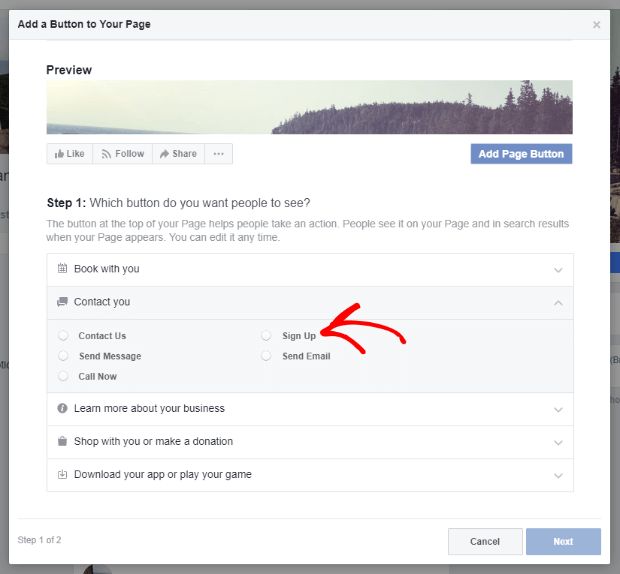The width and height of the screenshot is (620, 574).
Task: Click Download your app or play your game label
Action: coord(163,474)
